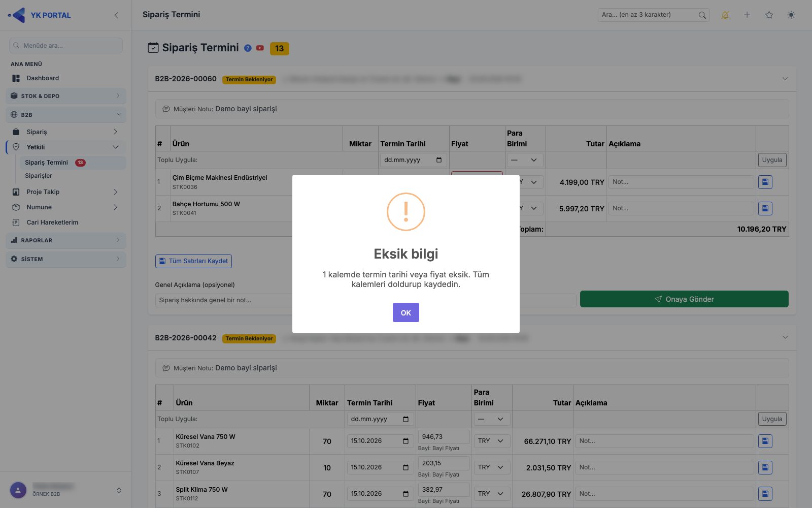812x508 pixels.
Task: Save row Küresel Vana 750 W disk icon
Action: pyautogui.click(x=765, y=441)
